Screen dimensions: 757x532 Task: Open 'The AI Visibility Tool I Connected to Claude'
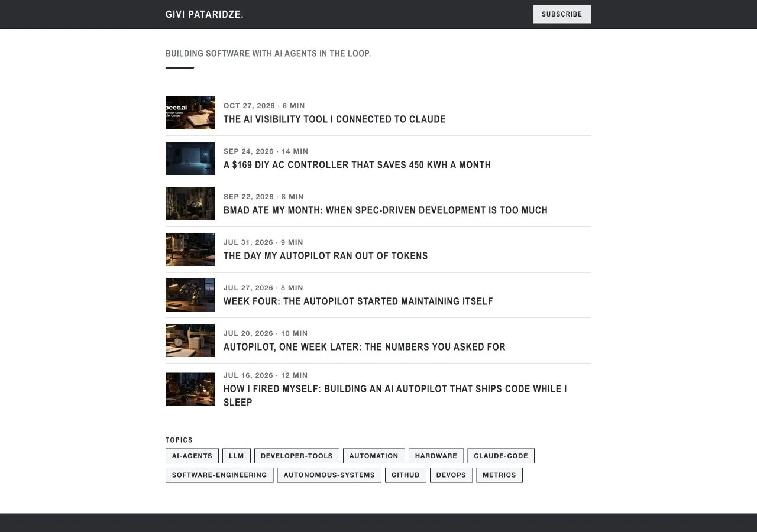[x=335, y=119]
